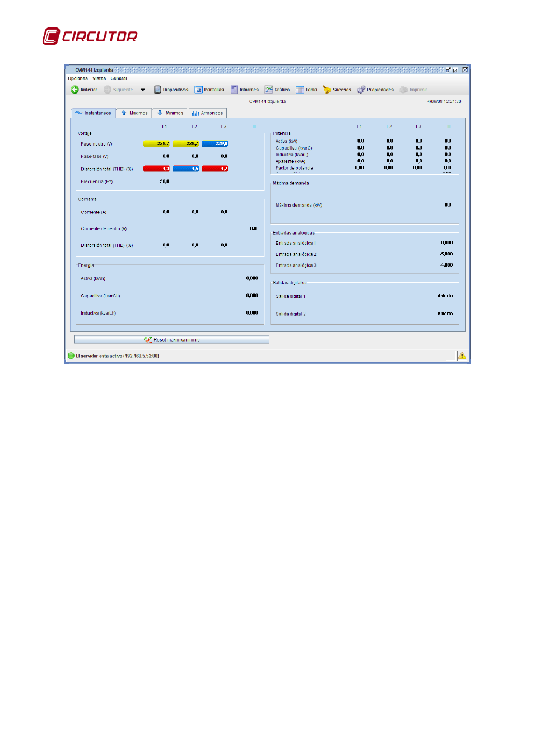Viewport: 535px width, 756px height.
Task: Switch to the Máximos tab
Action: (134, 113)
